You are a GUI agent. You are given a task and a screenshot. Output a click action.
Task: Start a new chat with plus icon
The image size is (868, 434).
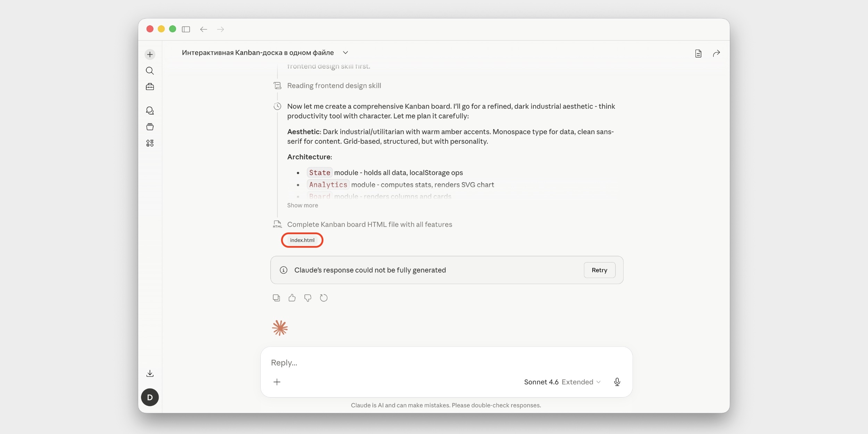tap(150, 55)
